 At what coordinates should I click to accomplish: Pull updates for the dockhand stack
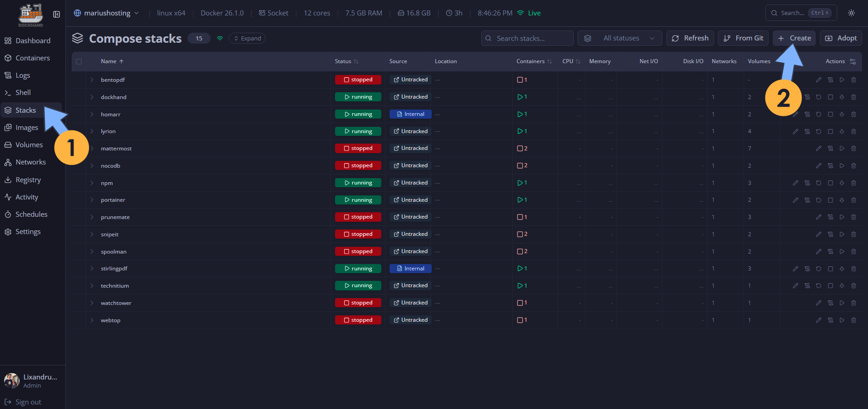[x=842, y=97]
